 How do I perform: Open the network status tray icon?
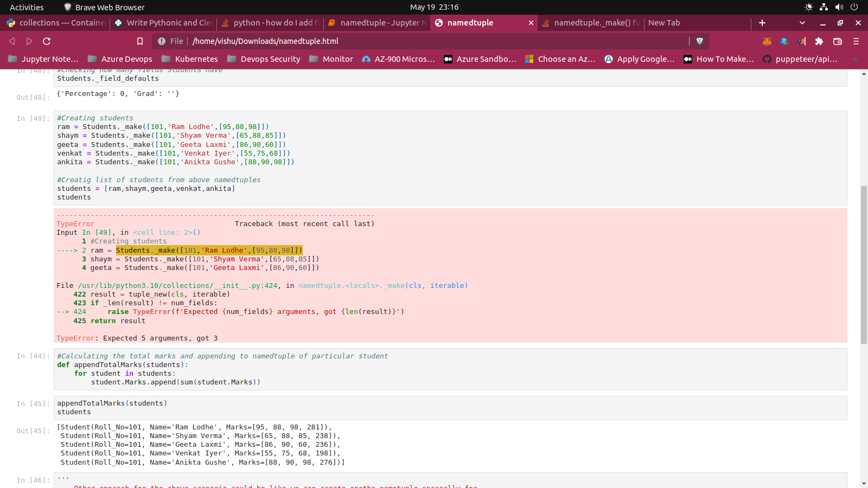coord(824,7)
